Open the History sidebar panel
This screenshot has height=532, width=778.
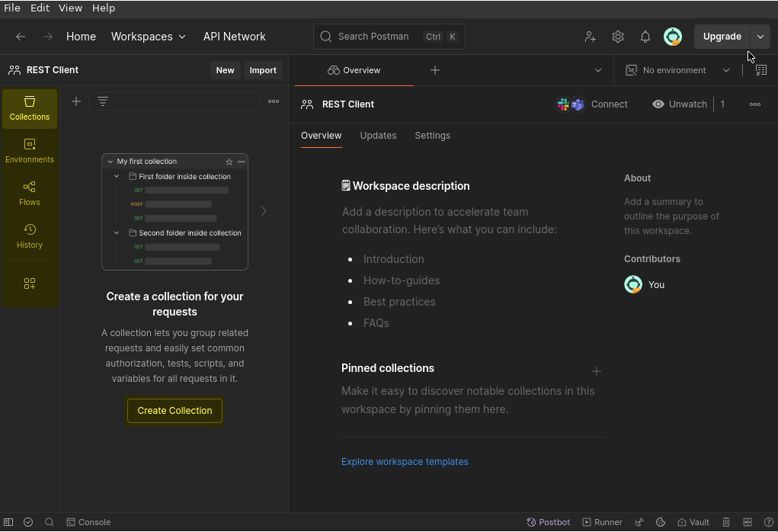pos(30,236)
